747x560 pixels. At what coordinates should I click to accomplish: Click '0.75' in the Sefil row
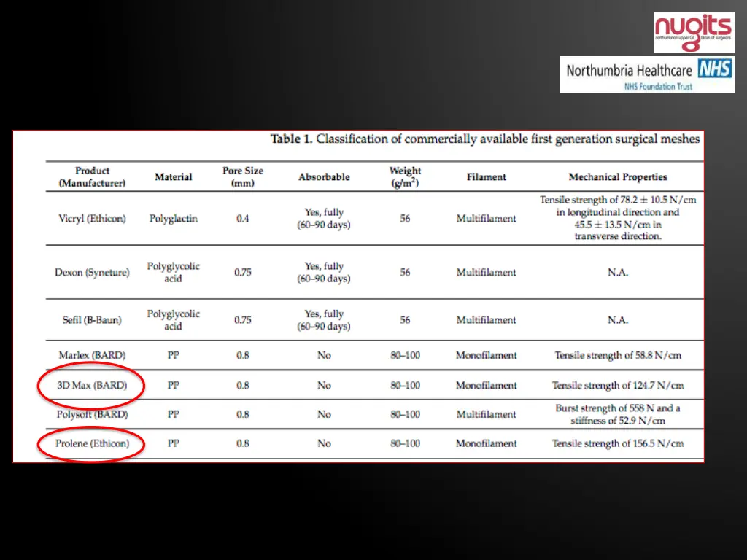(x=242, y=319)
